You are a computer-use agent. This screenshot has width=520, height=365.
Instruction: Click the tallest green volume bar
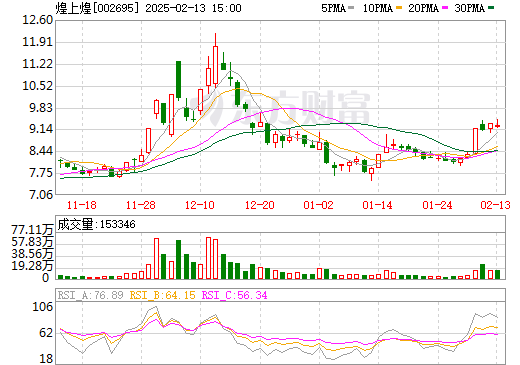coord(179,259)
